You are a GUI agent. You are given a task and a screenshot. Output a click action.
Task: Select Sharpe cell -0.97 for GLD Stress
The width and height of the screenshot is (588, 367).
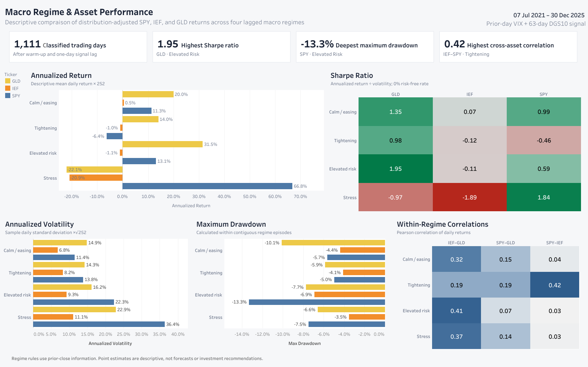[x=396, y=197]
